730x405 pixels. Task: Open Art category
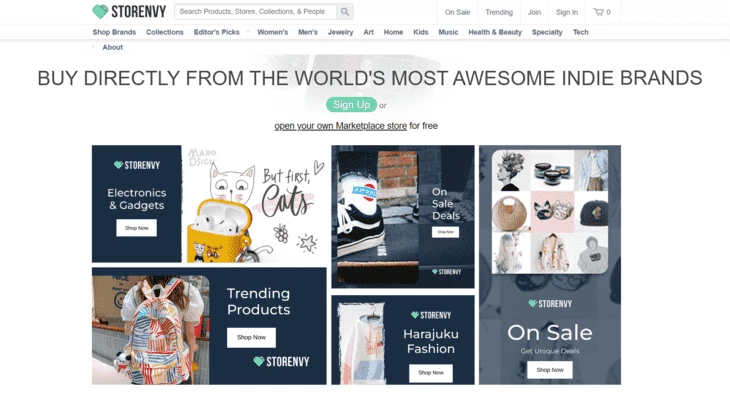pyautogui.click(x=369, y=32)
